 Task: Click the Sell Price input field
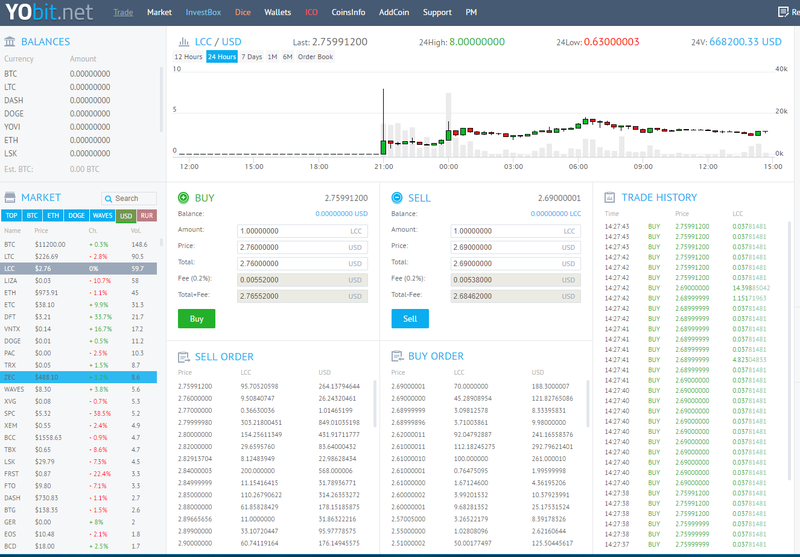(x=515, y=247)
